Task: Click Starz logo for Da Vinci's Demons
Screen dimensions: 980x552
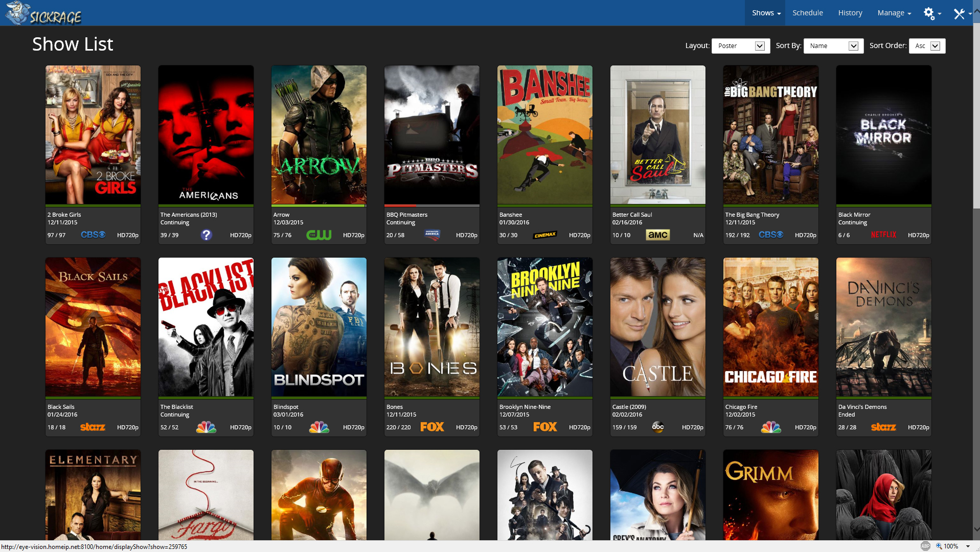Action: pyautogui.click(x=884, y=427)
